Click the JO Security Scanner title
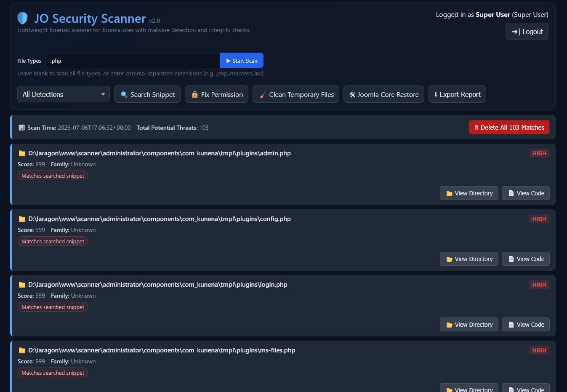The image size is (567, 392). click(x=90, y=19)
